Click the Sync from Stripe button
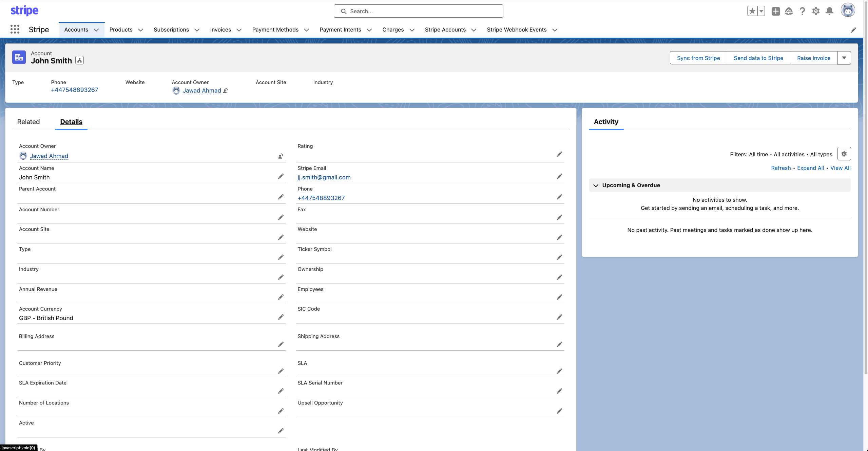The width and height of the screenshot is (868, 451). pyautogui.click(x=698, y=58)
